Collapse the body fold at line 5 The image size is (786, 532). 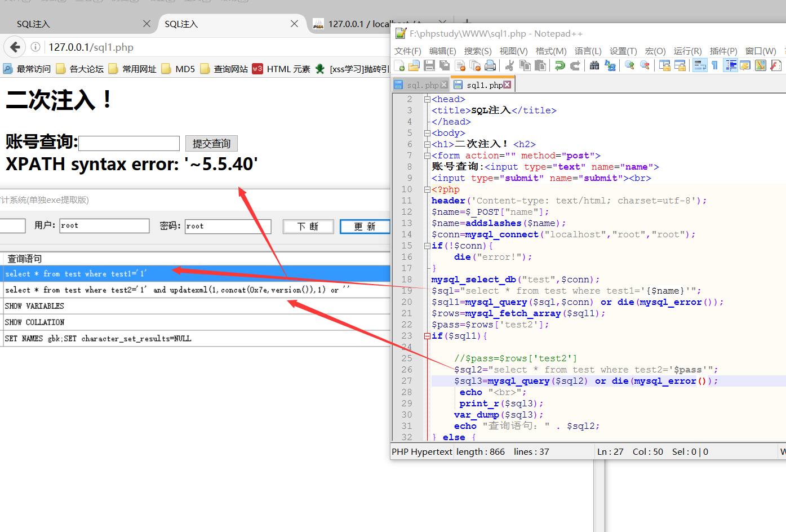427,133
